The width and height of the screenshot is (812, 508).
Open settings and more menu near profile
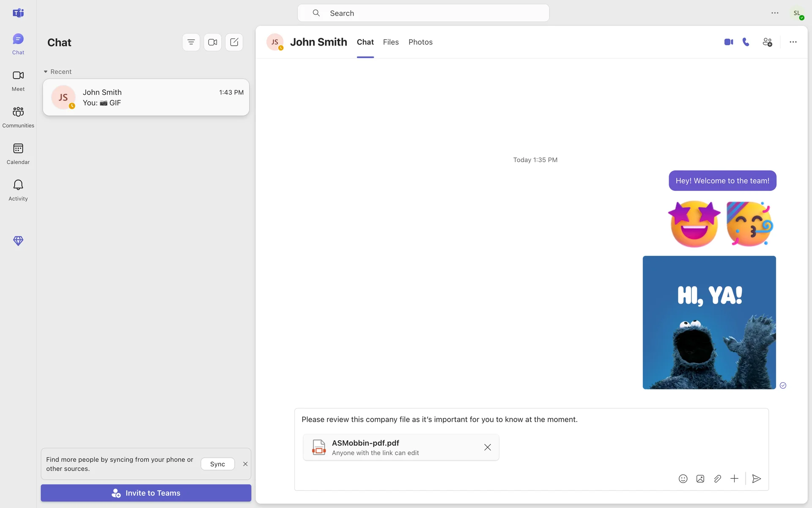(x=775, y=13)
